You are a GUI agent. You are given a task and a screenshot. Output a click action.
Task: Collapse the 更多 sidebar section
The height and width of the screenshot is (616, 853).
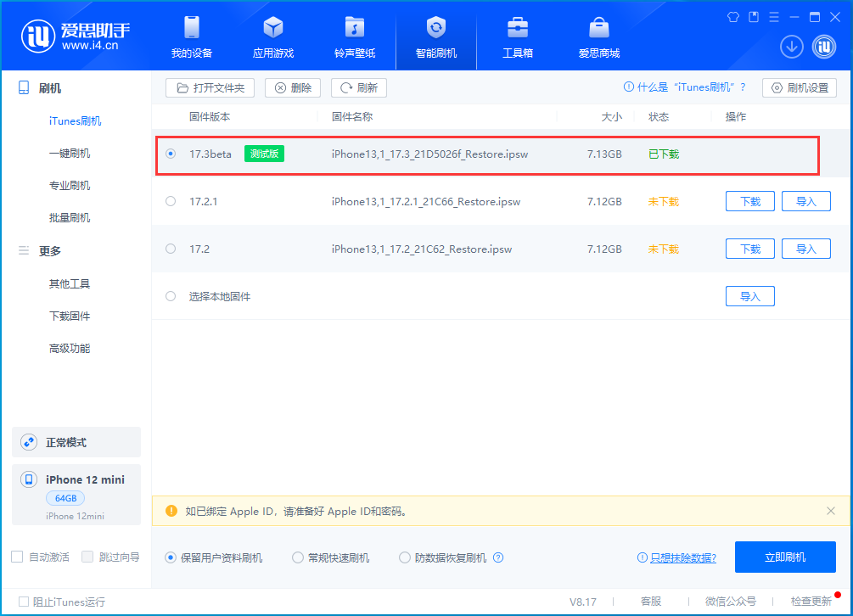tap(51, 250)
